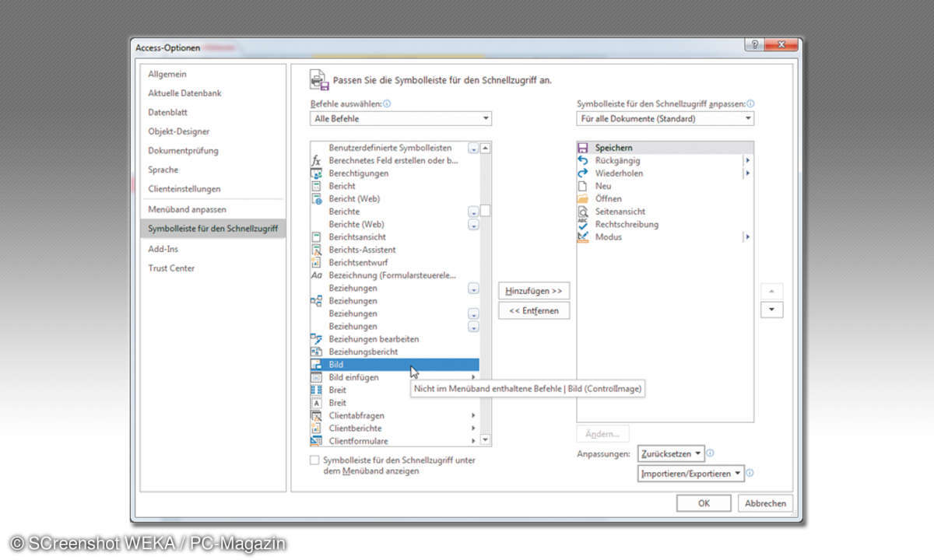Image resolution: width=934 pixels, height=560 pixels.
Task: Enable showing Quick Access Toolbar below the ribbon
Action: point(314,460)
